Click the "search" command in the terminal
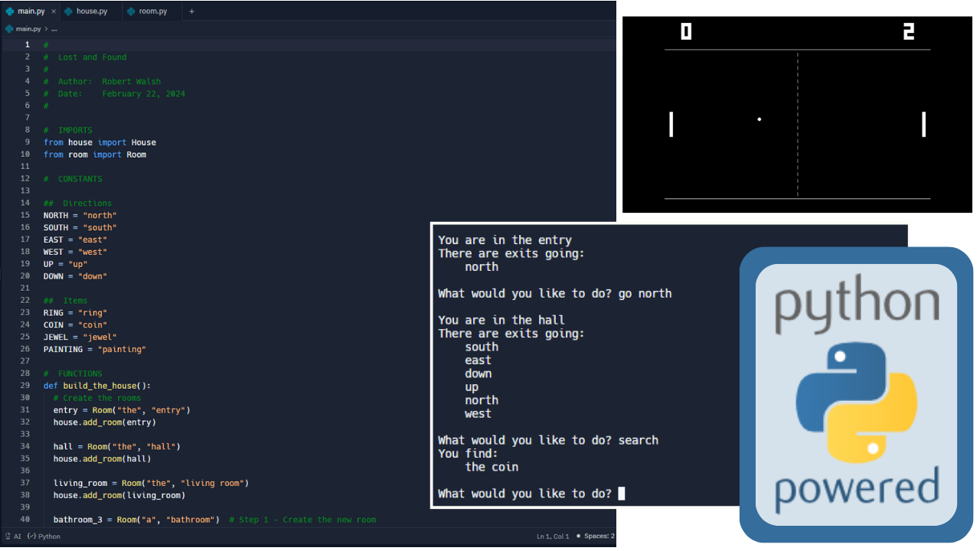The image size is (980, 551). (639, 440)
